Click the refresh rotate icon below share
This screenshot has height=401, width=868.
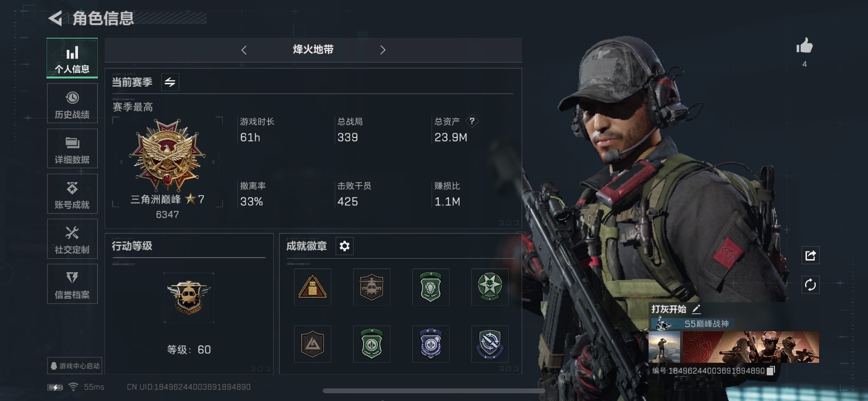pyautogui.click(x=810, y=285)
